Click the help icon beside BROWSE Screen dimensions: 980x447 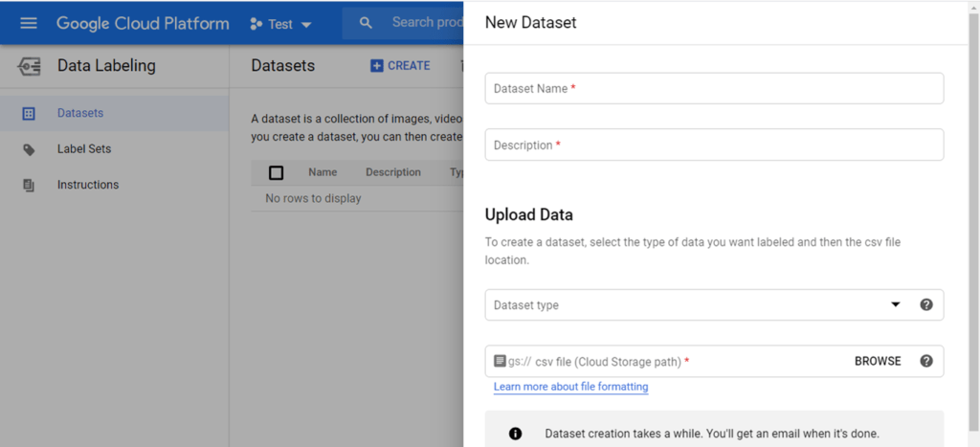[x=926, y=361]
